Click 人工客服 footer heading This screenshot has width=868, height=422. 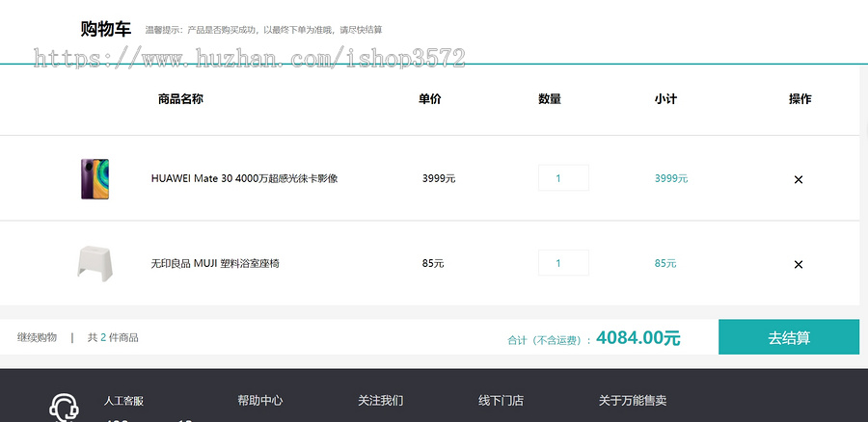(123, 401)
